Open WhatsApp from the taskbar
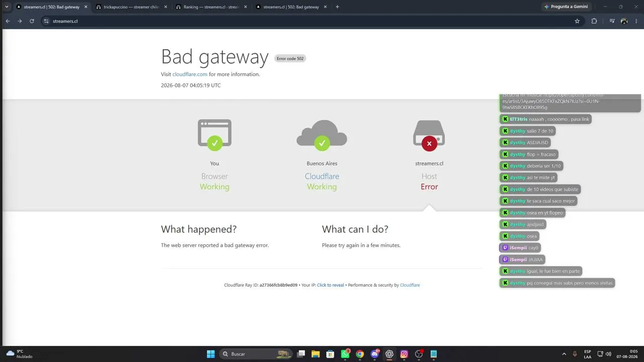Screen dimensions: 644x362 (x=345, y=354)
